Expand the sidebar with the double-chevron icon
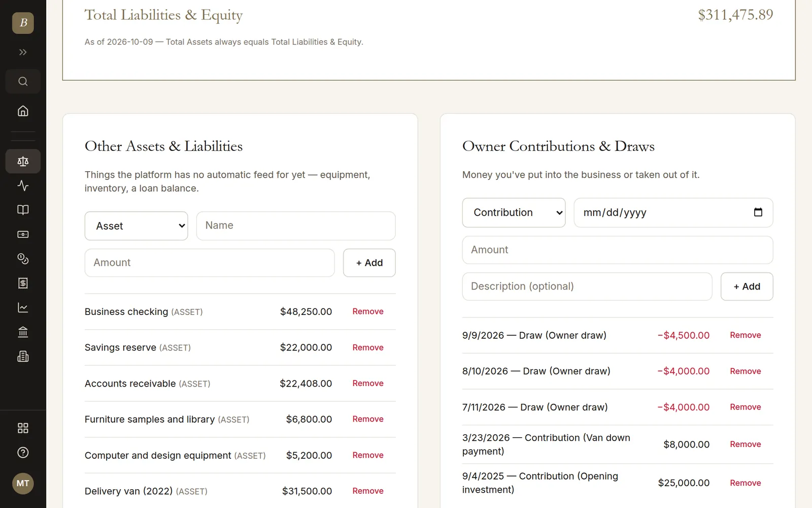Viewport: 812px width, 508px height. [x=23, y=52]
